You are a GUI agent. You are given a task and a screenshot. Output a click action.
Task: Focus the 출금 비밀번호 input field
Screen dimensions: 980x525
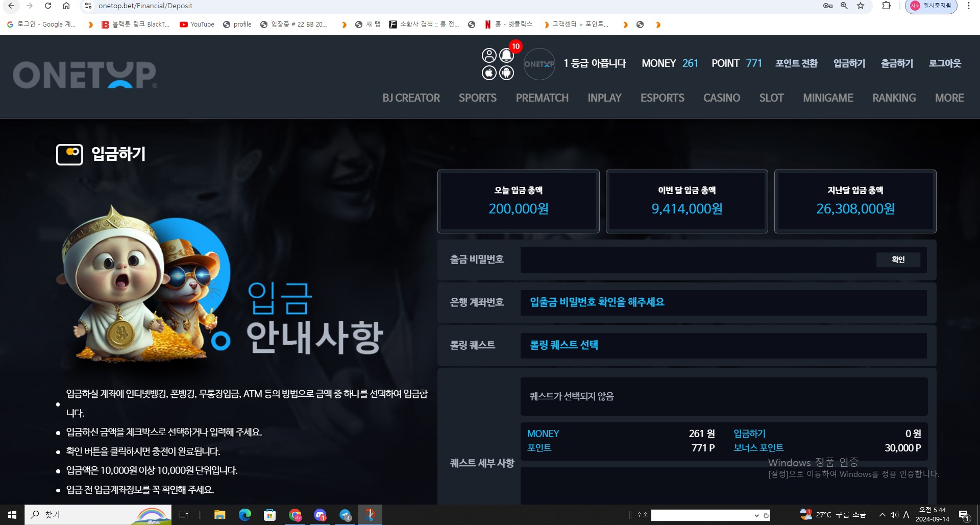(x=697, y=259)
